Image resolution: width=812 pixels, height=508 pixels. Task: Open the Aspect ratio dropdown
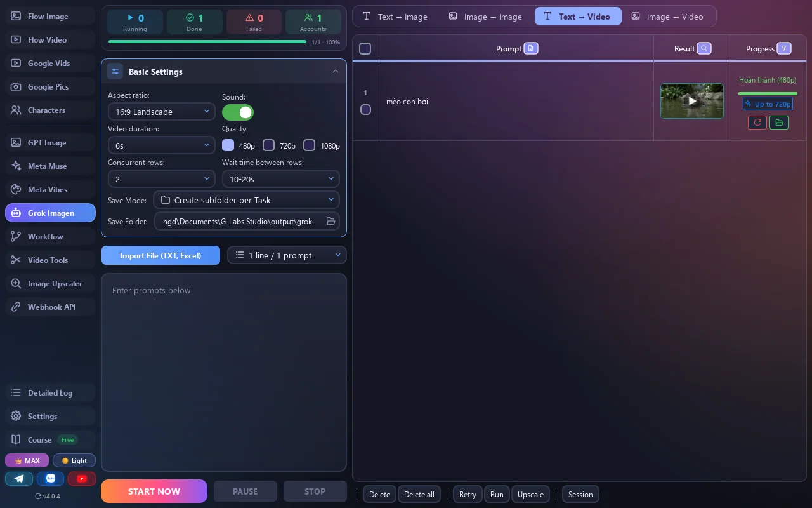[162, 112]
